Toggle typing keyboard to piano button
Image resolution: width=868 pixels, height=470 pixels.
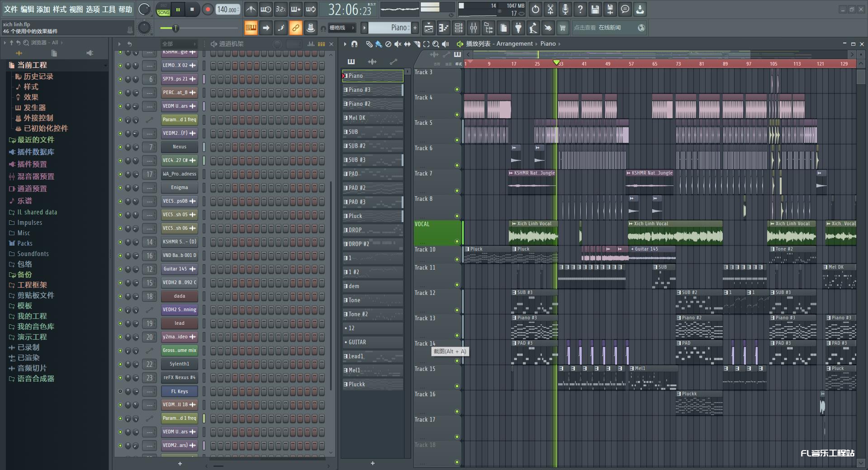tap(250, 28)
